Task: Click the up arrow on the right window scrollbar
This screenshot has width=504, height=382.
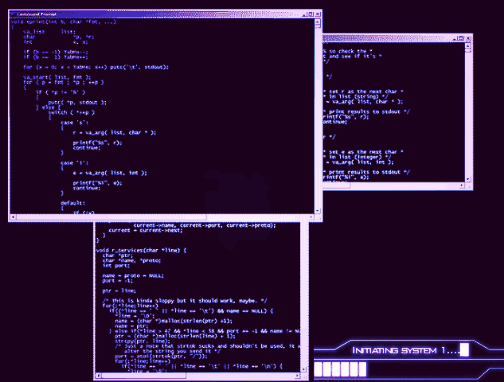Action: pyautogui.click(x=468, y=46)
